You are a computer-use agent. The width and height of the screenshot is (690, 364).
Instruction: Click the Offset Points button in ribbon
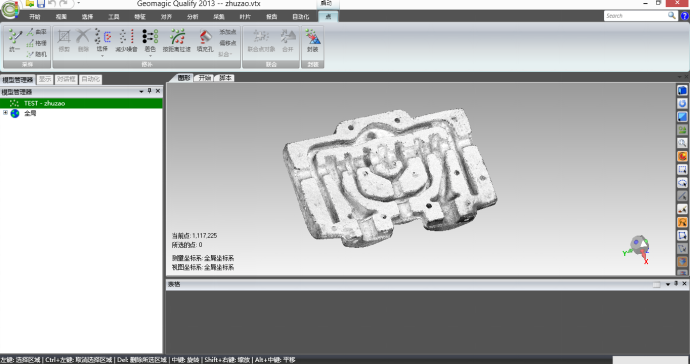(x=228, y=43)
